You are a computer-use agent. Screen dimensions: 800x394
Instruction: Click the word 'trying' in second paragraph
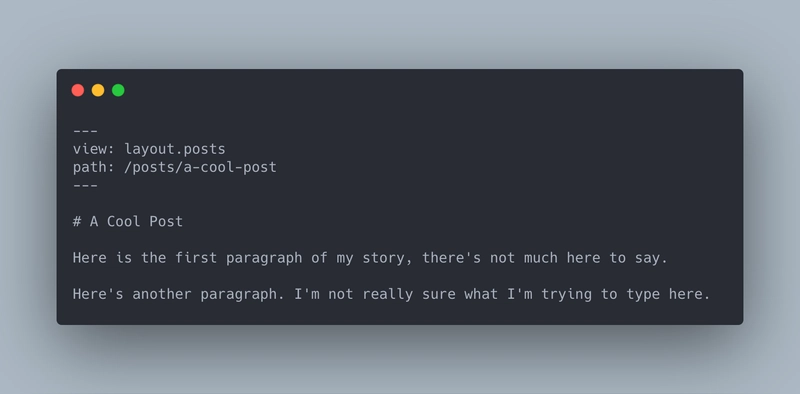point(566,295)
